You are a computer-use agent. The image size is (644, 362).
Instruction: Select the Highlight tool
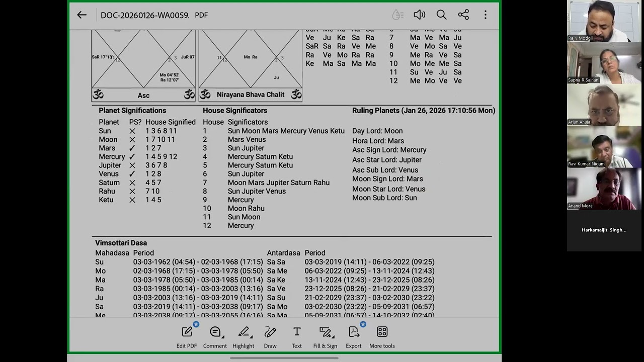click(x=244, y=336)
